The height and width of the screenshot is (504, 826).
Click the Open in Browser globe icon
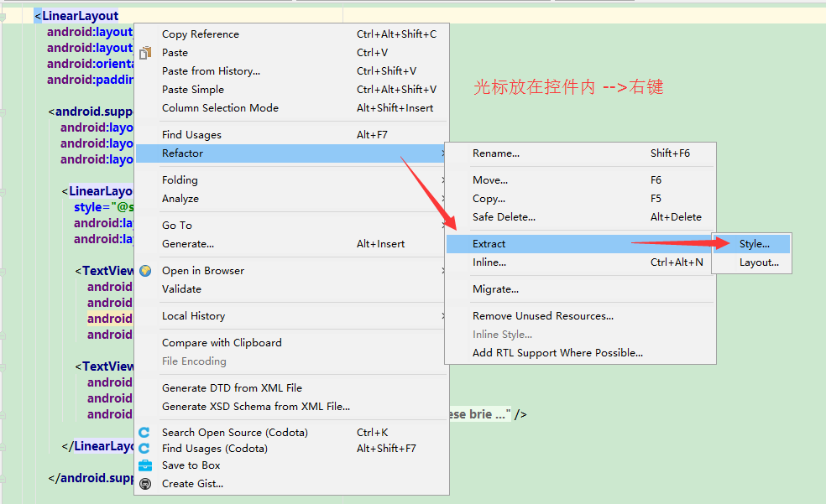[x=145, y=271]
